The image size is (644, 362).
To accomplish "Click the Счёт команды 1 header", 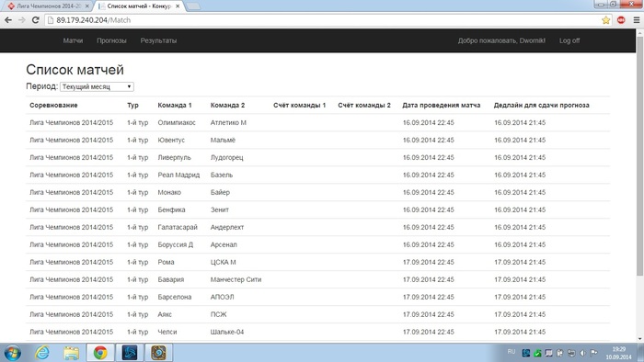I will 299,106.
